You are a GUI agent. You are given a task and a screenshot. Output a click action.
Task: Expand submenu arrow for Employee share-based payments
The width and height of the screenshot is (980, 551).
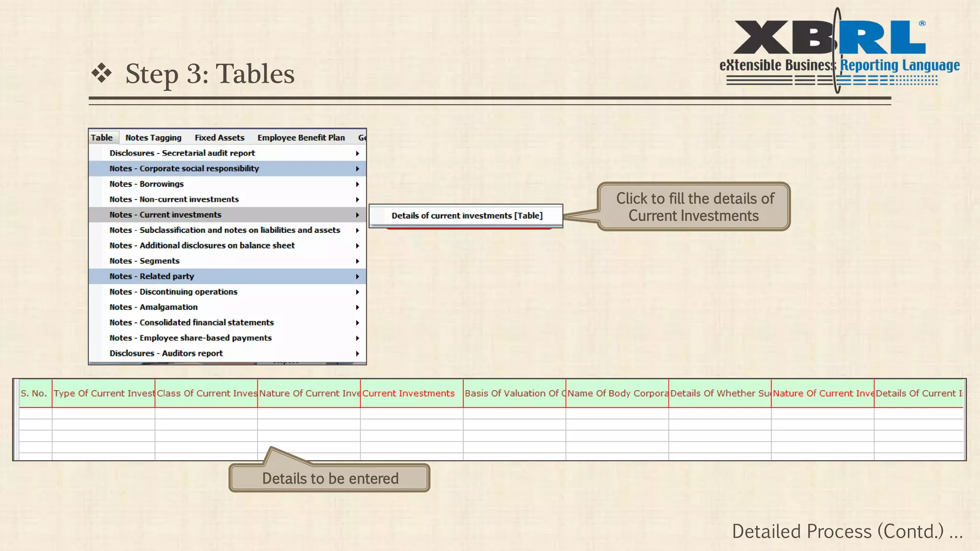[x=357, y=338]
